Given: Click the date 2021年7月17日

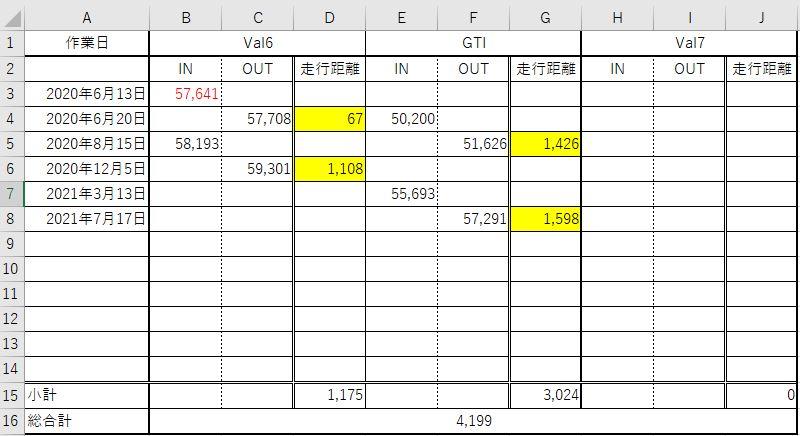Looking at the screenshot, I should pos(87,219).
